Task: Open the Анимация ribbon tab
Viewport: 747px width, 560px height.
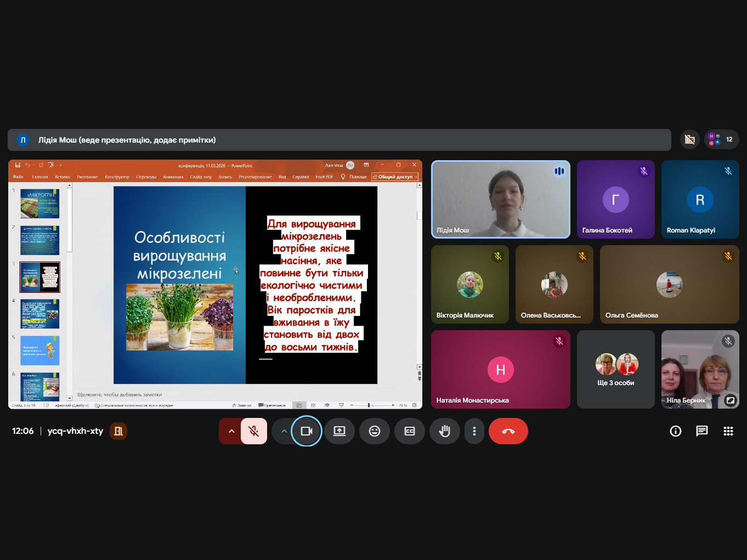Action: click(173, 177)
